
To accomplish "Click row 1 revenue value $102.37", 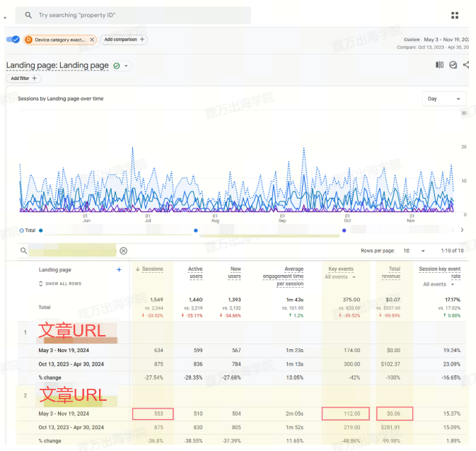I will pos(390,364).
